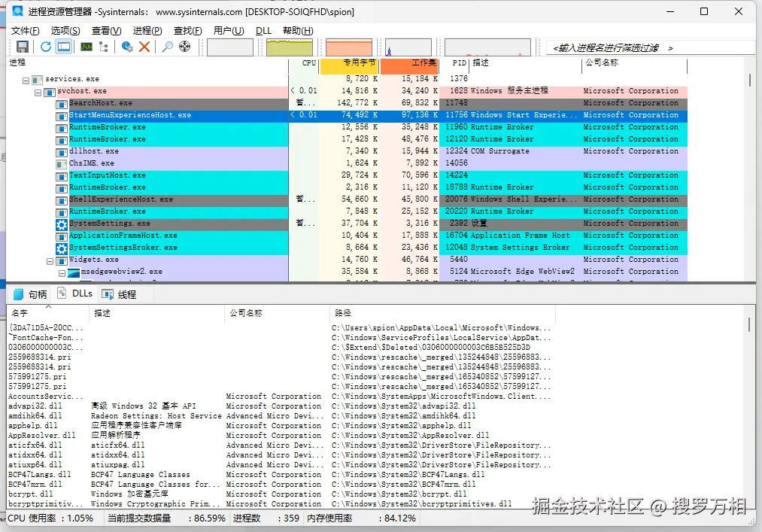Click the SystemSettings.exe gear icon

pyautogui.click(x=62, y=224)
